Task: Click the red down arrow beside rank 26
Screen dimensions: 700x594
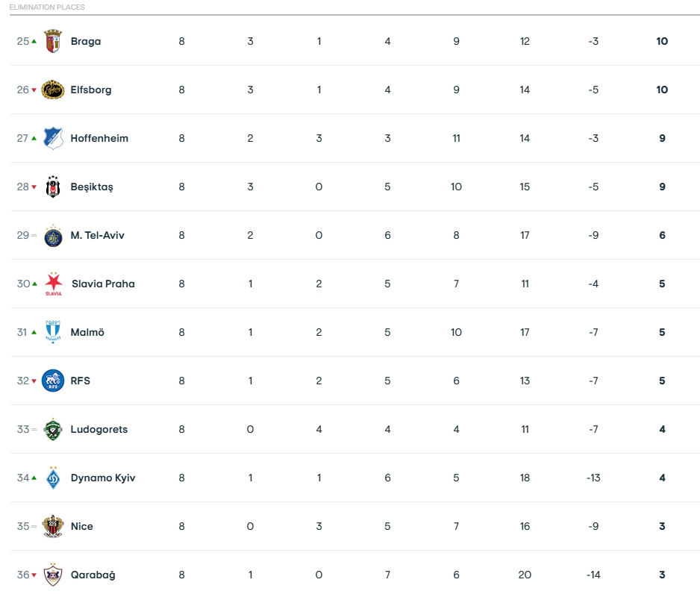Action: (34, 90)
